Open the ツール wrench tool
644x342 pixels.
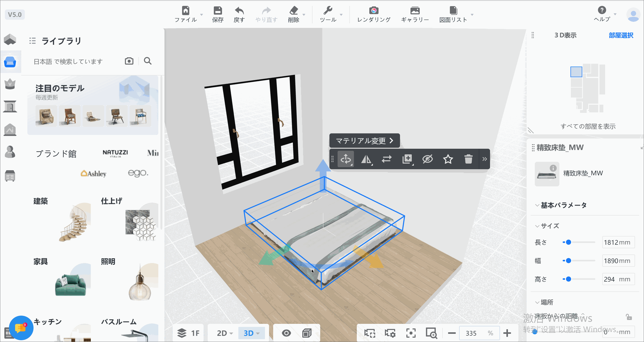tap(328, 14)
